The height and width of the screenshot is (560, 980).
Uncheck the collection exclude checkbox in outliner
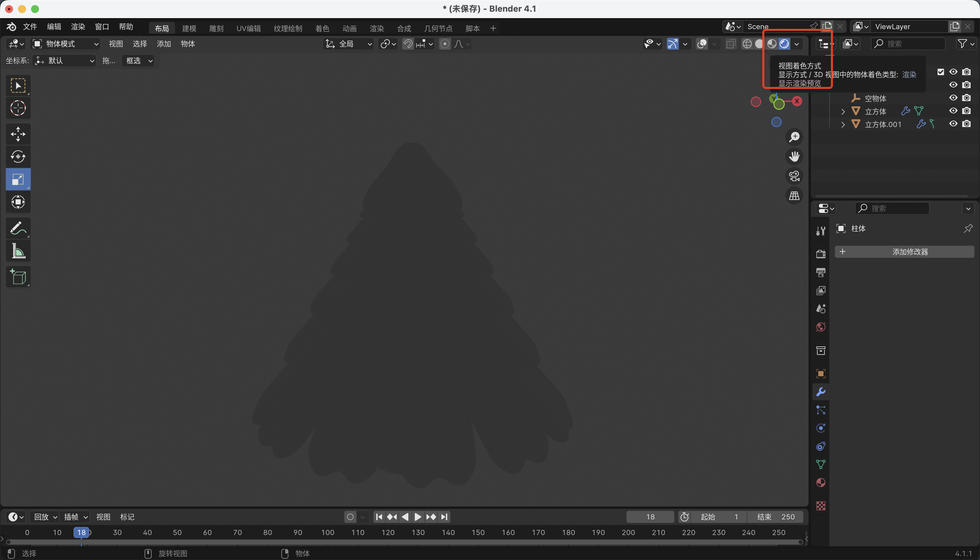pos(941,72)
